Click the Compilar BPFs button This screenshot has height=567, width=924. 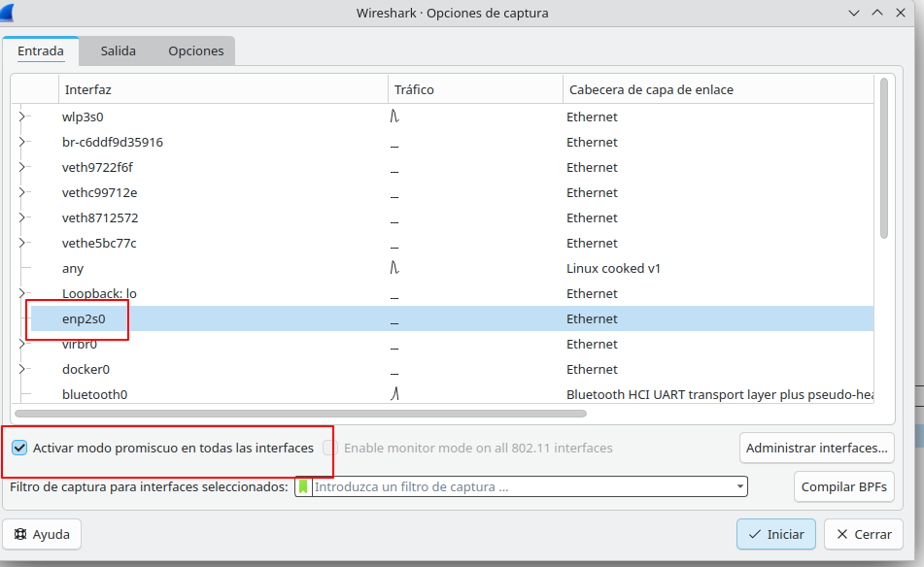click(x=843, y=487)
